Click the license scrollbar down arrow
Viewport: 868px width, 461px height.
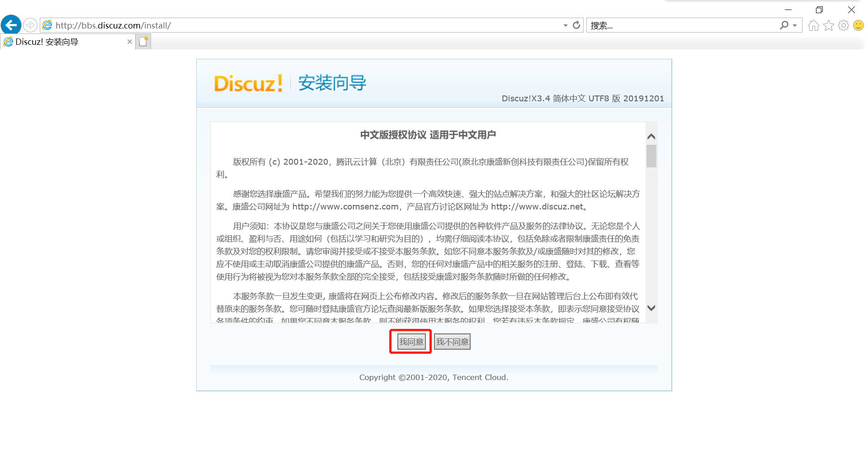click(x=651, y=308)
